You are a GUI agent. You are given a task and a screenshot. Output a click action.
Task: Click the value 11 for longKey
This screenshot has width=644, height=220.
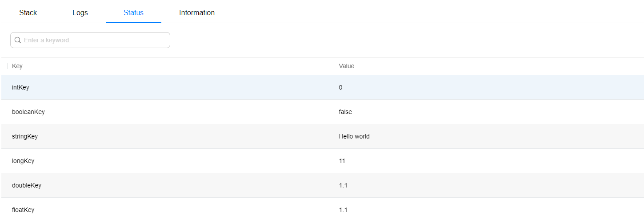tap(342, 161)
